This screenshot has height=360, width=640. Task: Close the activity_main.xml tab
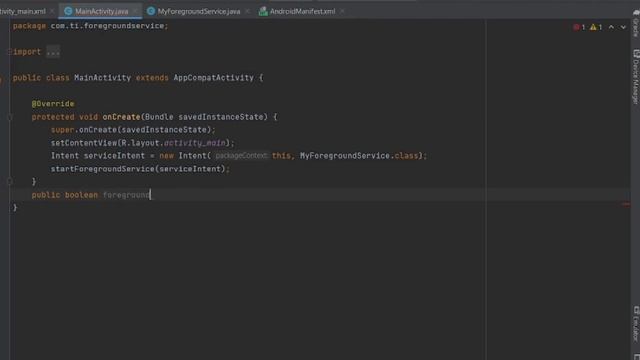pos(52,11)
